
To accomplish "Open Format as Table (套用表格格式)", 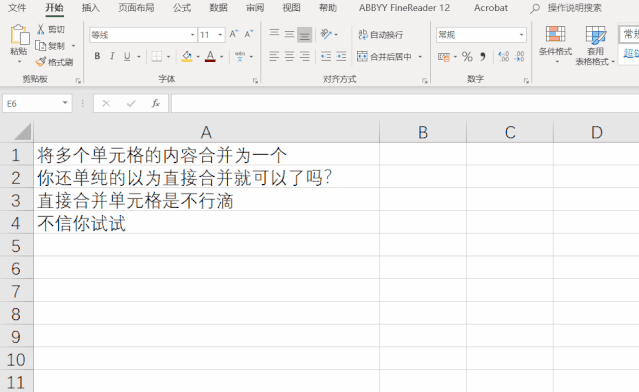I will coord(595,45).
